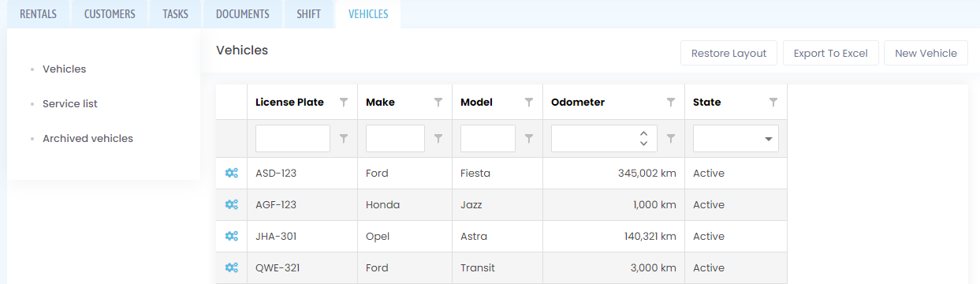
Task: Click Make column header filter icon
Action: coord(438,102)
